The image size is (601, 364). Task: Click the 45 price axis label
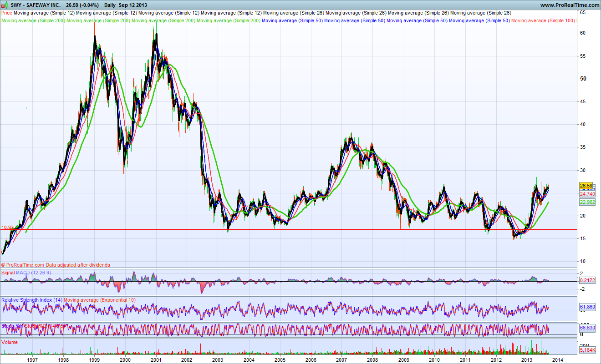[582, 101]
